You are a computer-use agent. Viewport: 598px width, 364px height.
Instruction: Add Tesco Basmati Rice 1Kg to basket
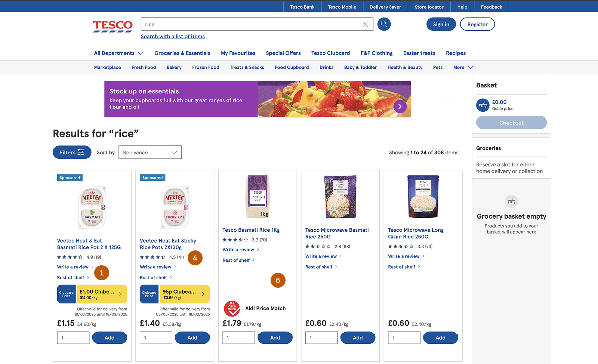pyautogui.click(x=275, y=337)
